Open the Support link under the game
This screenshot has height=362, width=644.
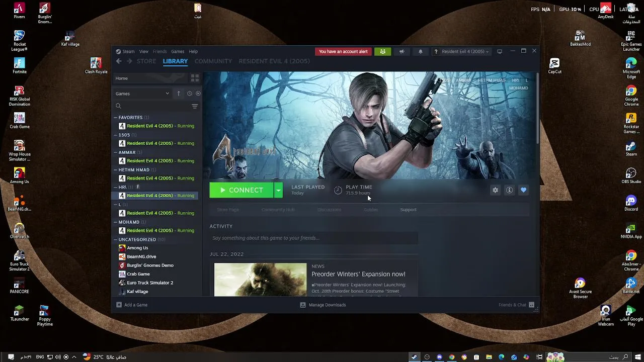(408, 210)
